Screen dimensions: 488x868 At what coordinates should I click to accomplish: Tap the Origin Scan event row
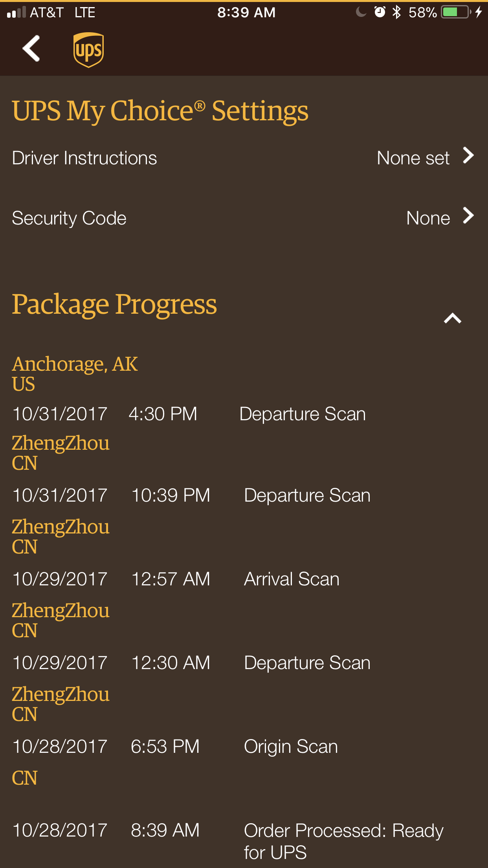[244, 747]
